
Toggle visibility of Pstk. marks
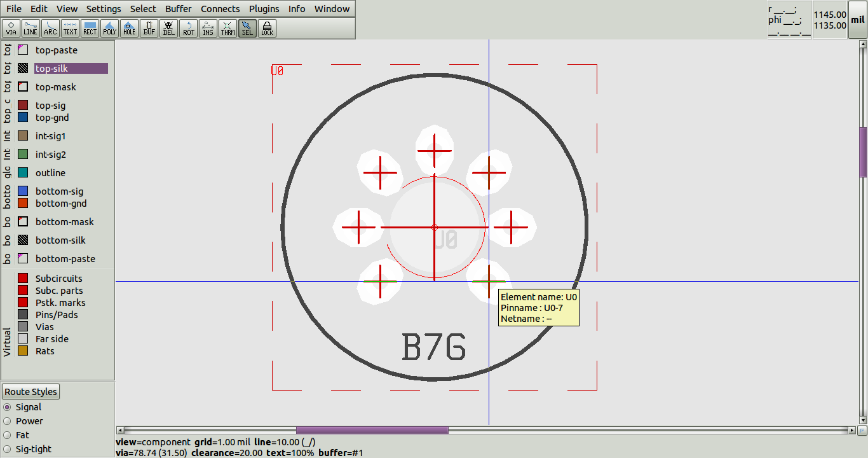[x=23, y=303]
